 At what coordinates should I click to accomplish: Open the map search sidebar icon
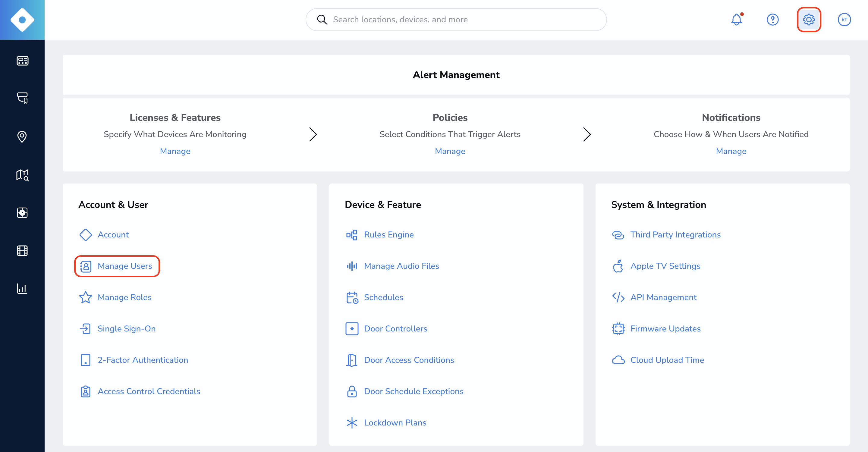pyautogui.click(x=22, y=175)
